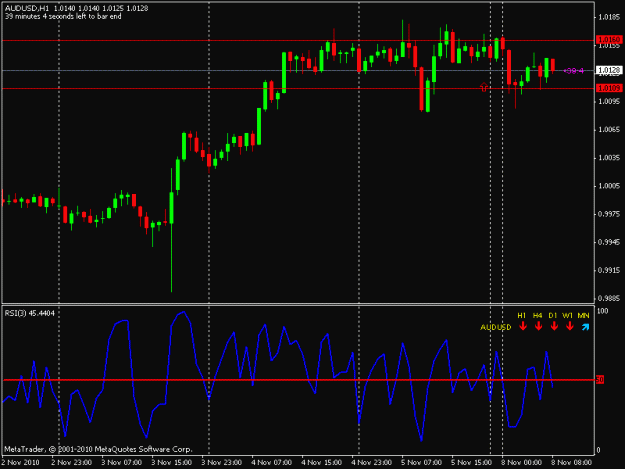This screenshot has width=625, height=469.
Task: Click the '4 Nov 15:00' time label
Action: pos(322,462)
